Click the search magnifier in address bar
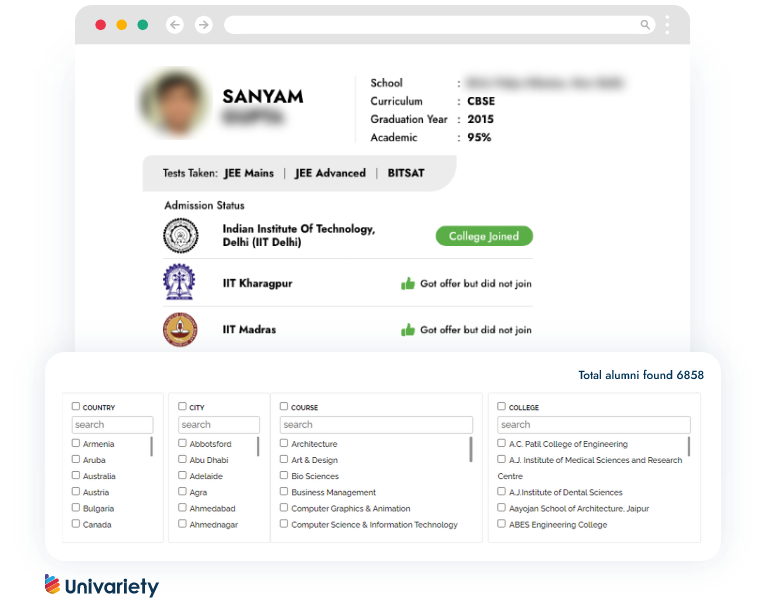The image size is (766, 606). (x=645, y=25)
